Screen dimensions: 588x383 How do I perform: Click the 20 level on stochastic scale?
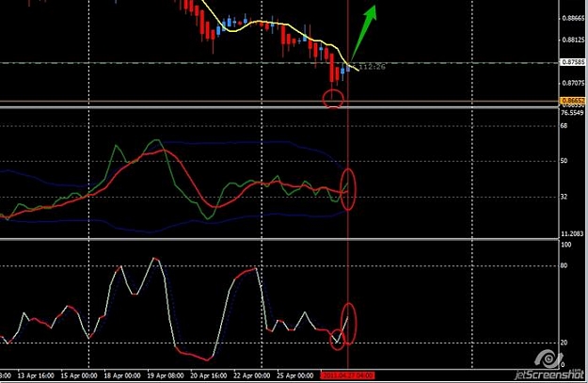564,343
